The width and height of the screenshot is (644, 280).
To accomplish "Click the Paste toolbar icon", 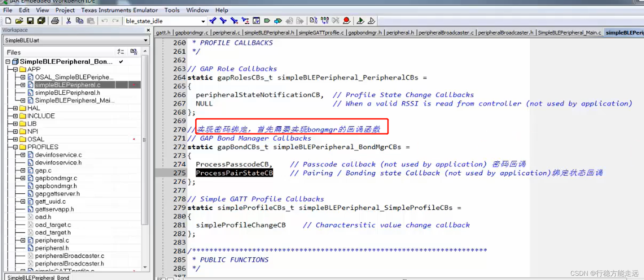I will click(x=91, y=21).
